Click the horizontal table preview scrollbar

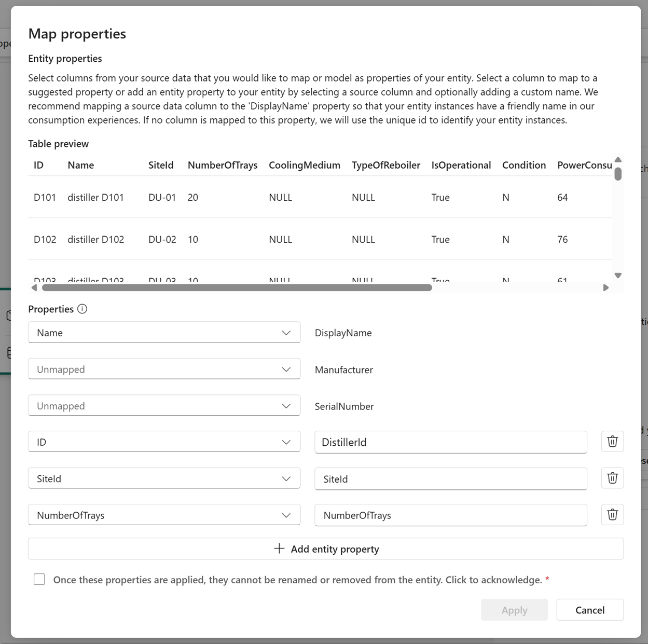click(237, 287)
